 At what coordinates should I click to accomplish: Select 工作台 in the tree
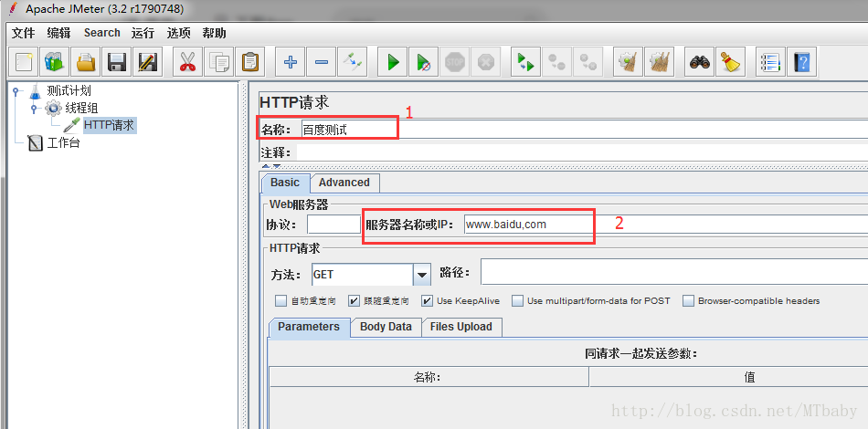click(x=63, y=143)
